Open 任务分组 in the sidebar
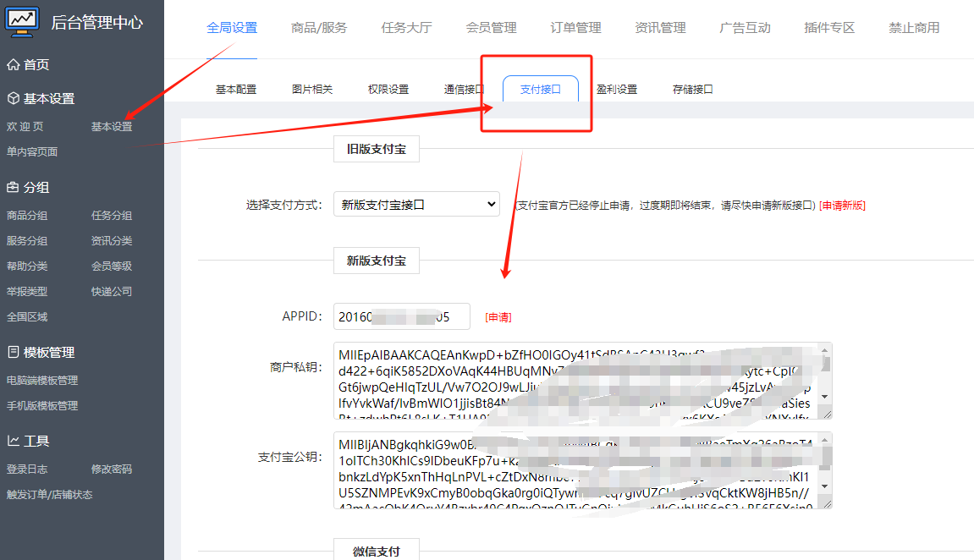This screenshot has height=560, width=974. pos(112,216)
